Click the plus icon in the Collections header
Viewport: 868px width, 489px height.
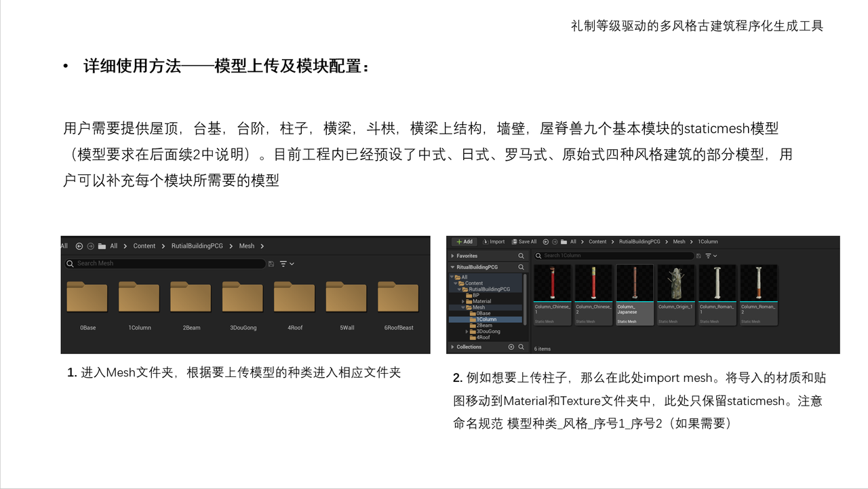[x=511, y=347]
